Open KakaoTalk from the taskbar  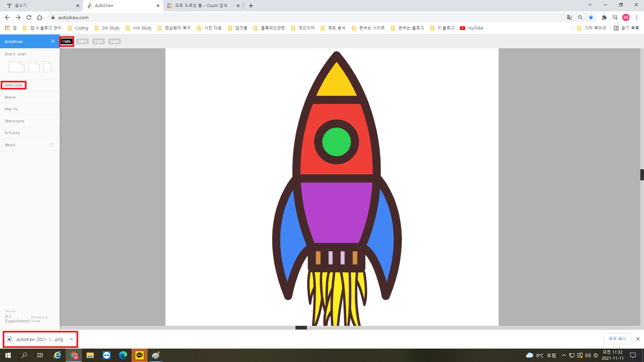(x=139, y=355)
